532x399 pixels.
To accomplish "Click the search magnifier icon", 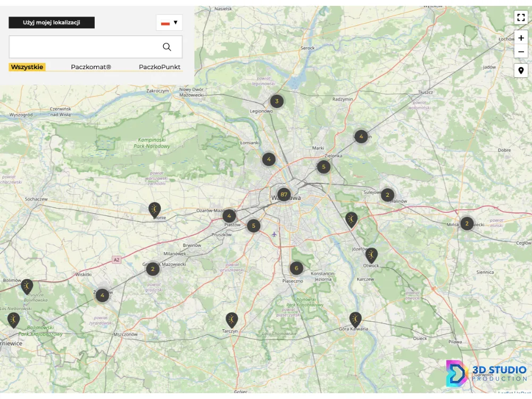I will click(167, 47).
